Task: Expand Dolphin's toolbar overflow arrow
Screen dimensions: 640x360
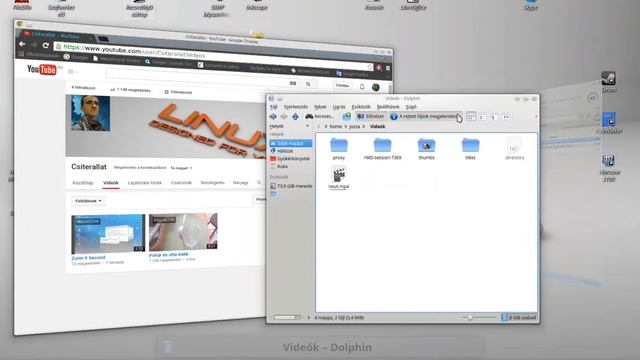Action: pyautogui.click(x=536, y=117)
